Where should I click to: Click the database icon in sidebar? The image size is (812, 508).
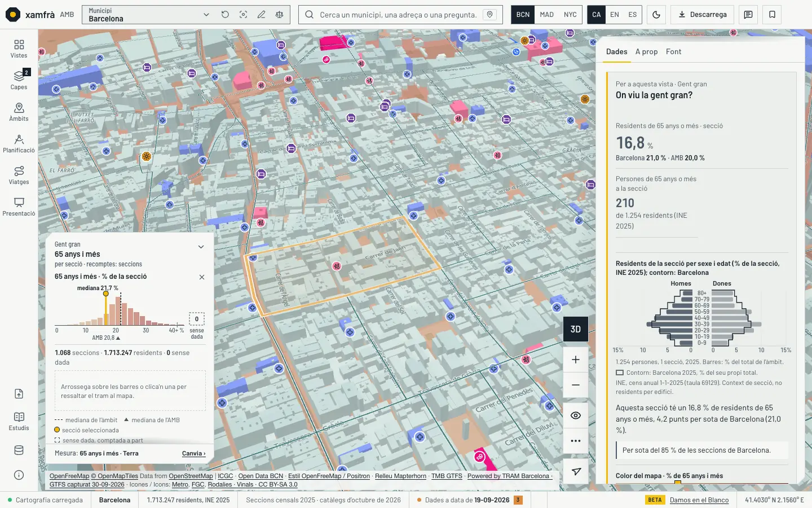coord(19,450)
